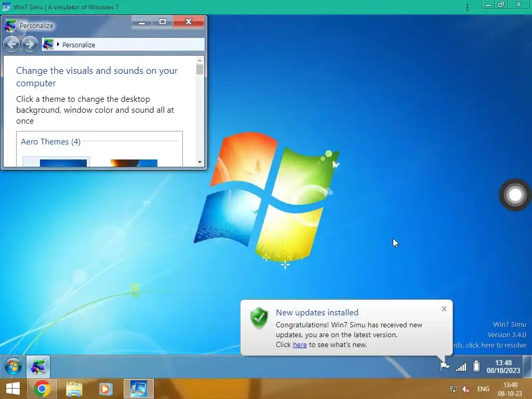532x399 pixels.
Task: Select the second orange-blue Aero theme thumbnail
Action: tap(134, 163)
